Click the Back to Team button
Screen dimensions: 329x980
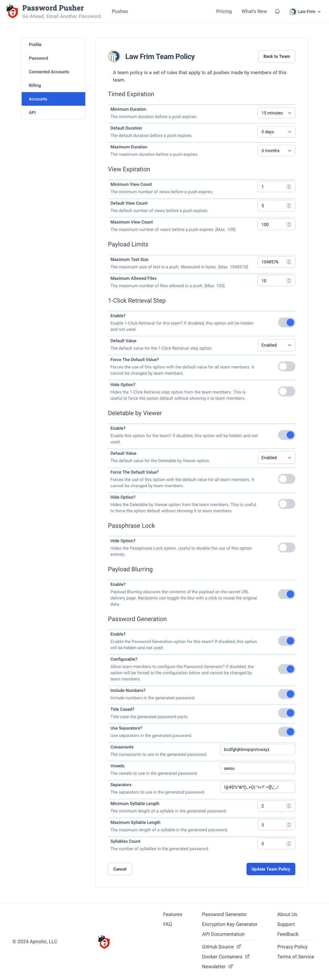tap(276, 56)
